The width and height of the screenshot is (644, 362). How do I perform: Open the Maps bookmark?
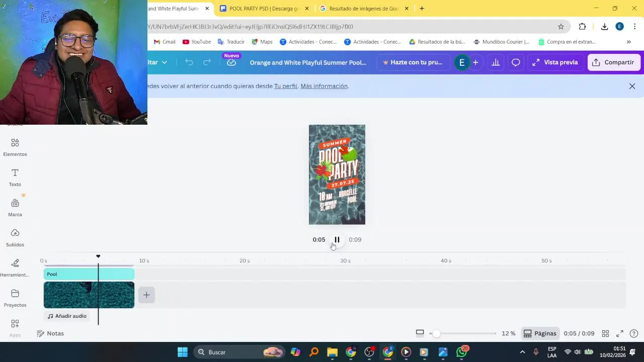(x=262, y=42)
